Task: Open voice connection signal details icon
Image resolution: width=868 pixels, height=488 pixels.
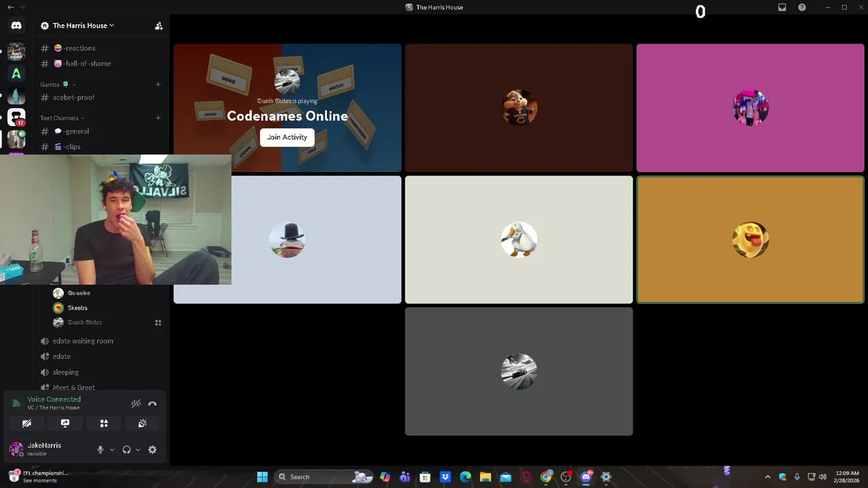Action: 16,403
